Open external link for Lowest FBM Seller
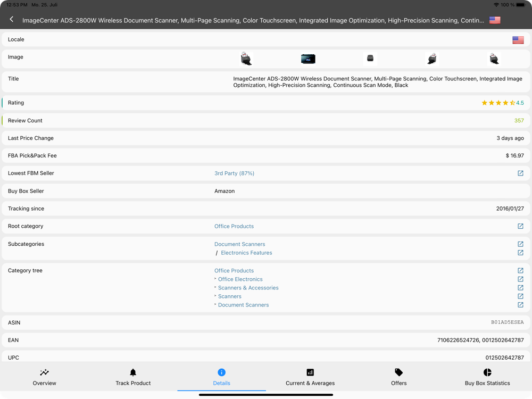The height and width of the screenshot is (399, 532). coord(520,173)
